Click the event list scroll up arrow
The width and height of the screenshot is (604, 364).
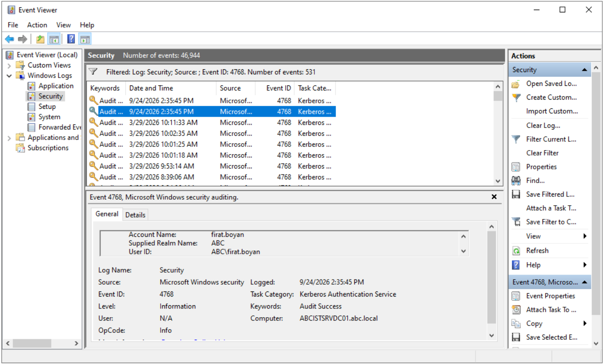[x=498, y=86]
